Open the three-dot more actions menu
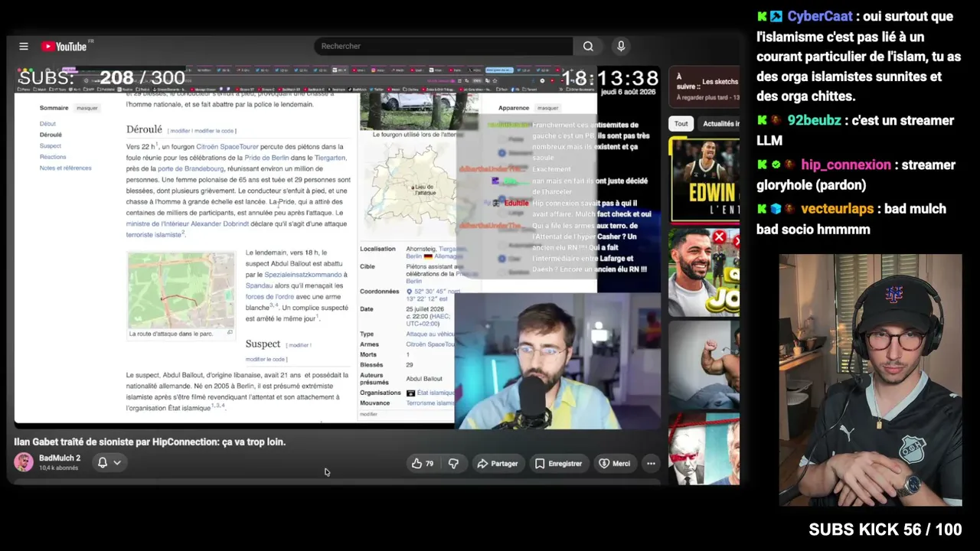980x551 pixels. pos(651,463)
